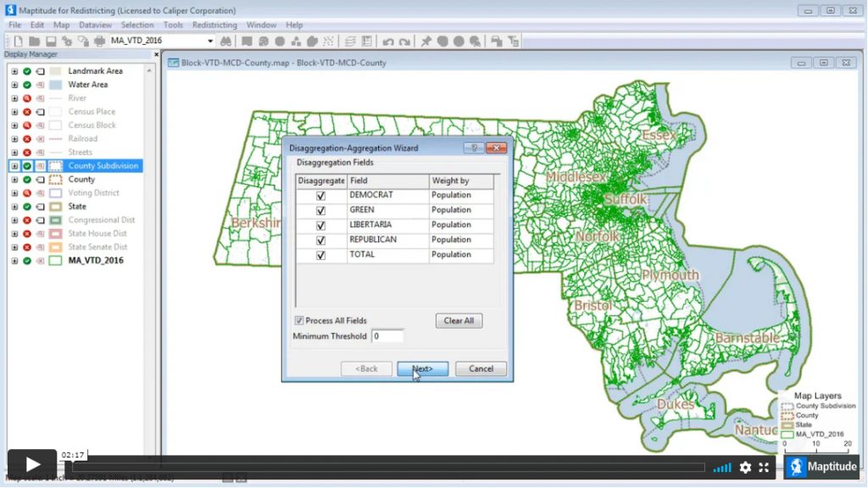Open the Find tool with the binoculars icon
Image resolution: width=868 pixels, height=488 pixels.
[225, 41]
